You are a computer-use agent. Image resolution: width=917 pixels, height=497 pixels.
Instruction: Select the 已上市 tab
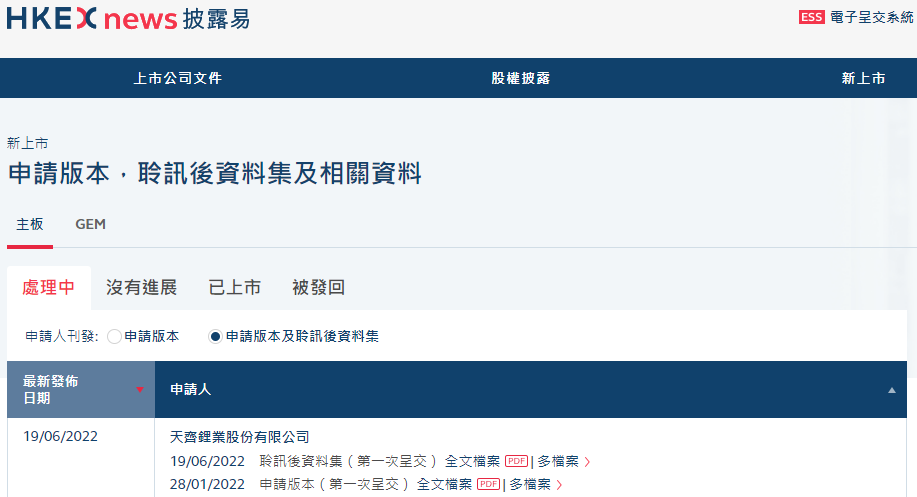click(x=234, y=288)
